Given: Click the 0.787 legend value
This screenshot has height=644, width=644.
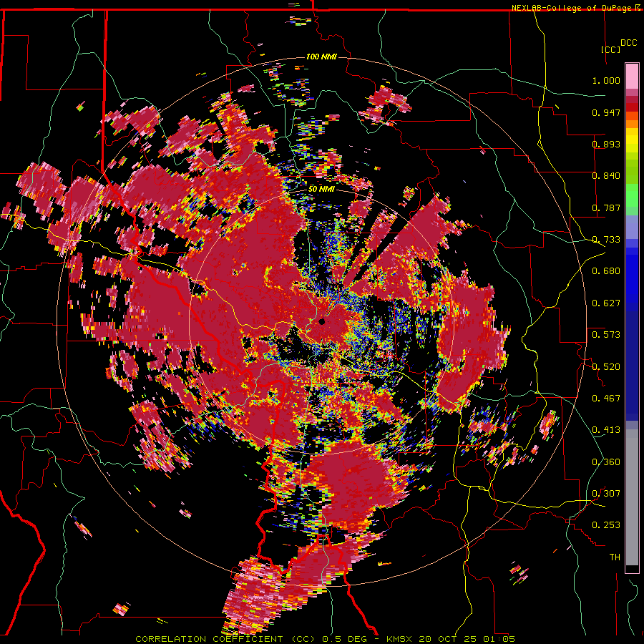Looking at the screenshot, I should point(606,208).
